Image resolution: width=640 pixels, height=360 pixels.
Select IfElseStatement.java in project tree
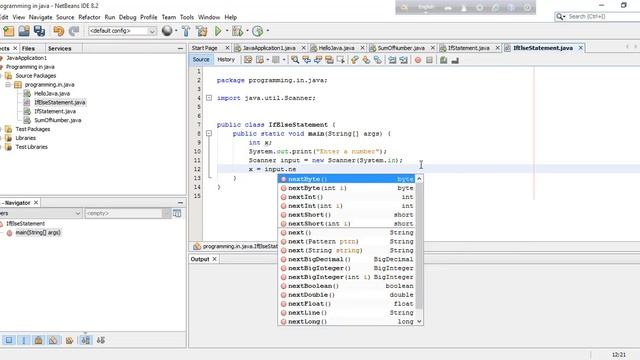pos(60,102)
